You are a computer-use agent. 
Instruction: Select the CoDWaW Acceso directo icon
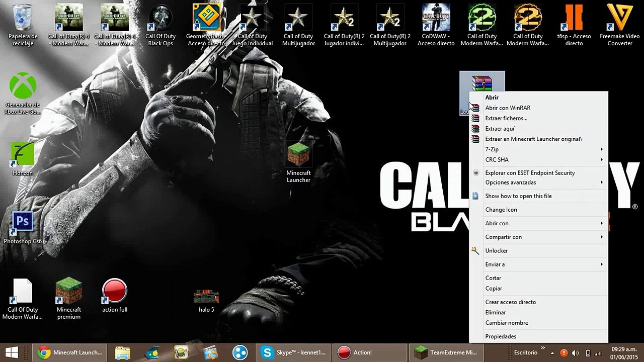pyautogui.click(x=436, y=25)
